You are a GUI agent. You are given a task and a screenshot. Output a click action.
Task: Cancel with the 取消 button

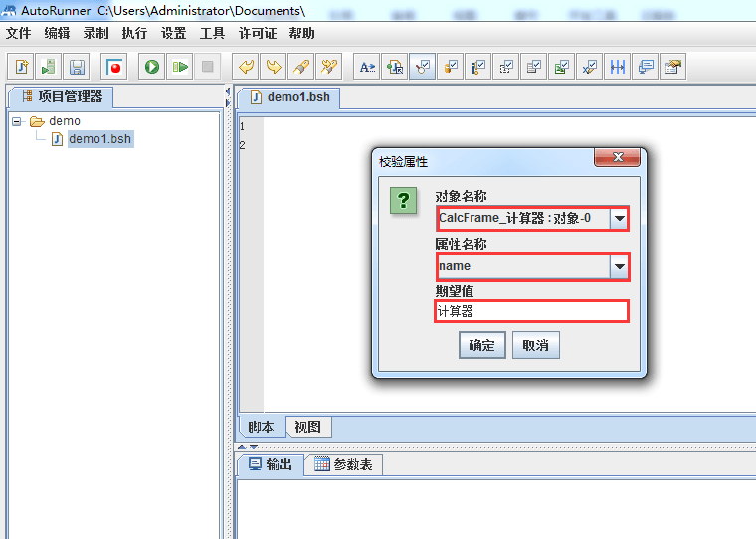[535, 345]
